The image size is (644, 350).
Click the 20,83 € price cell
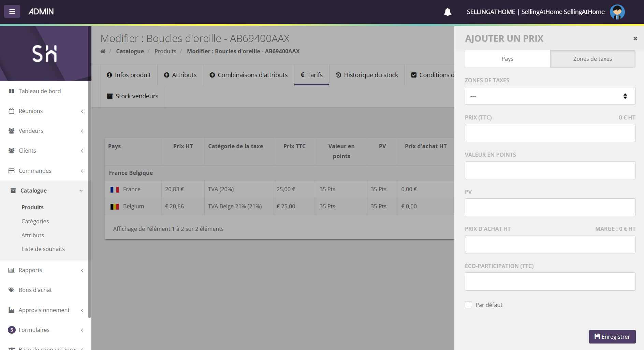tap(183, 190)
